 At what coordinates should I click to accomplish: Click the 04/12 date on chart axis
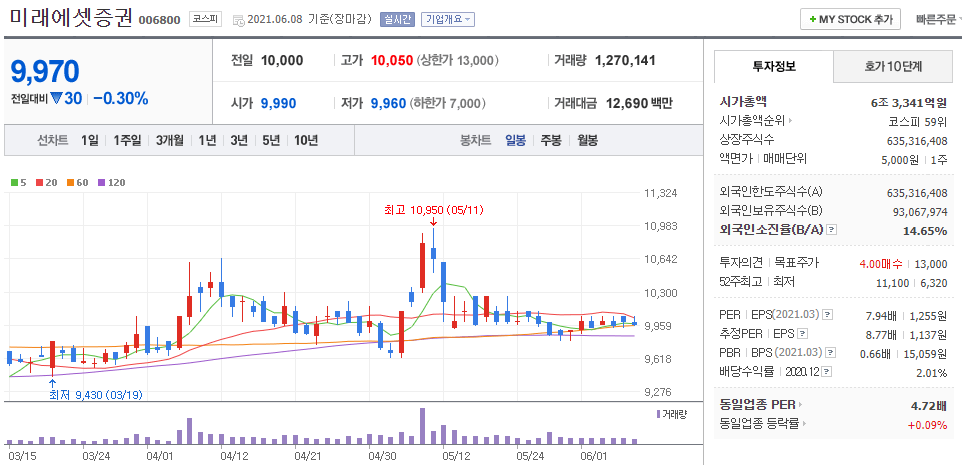click(x=234, y=456)
